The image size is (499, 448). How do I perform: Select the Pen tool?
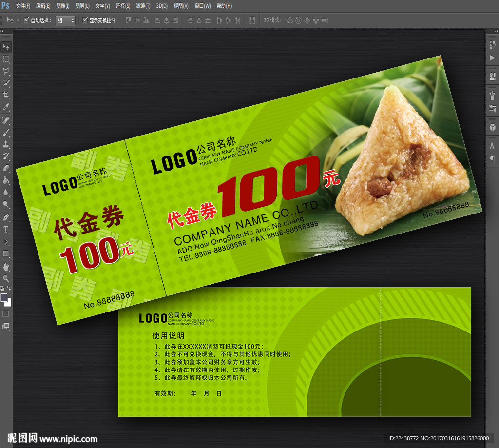click(x=6, y=218)
